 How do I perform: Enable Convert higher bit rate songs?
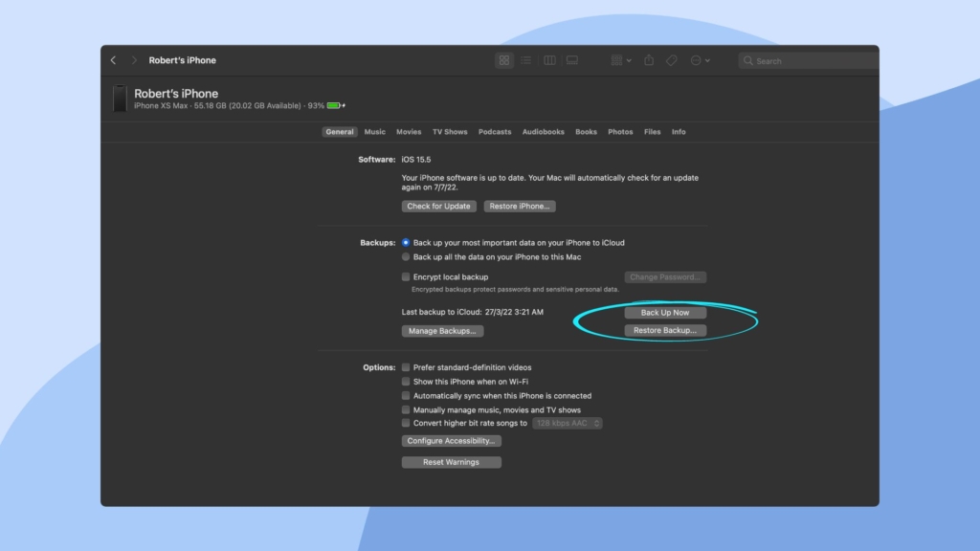click(x=406, y=423)
